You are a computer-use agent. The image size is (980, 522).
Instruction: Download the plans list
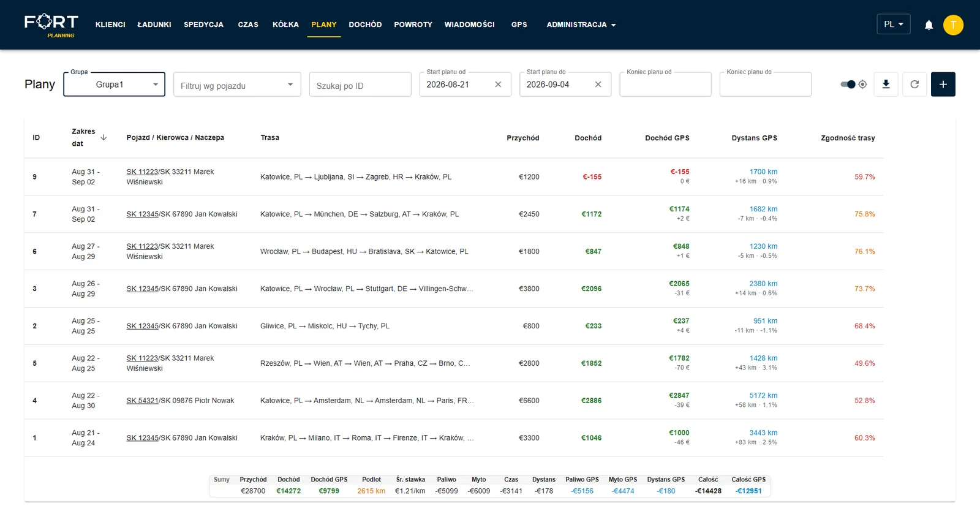(x=886, y=85)
